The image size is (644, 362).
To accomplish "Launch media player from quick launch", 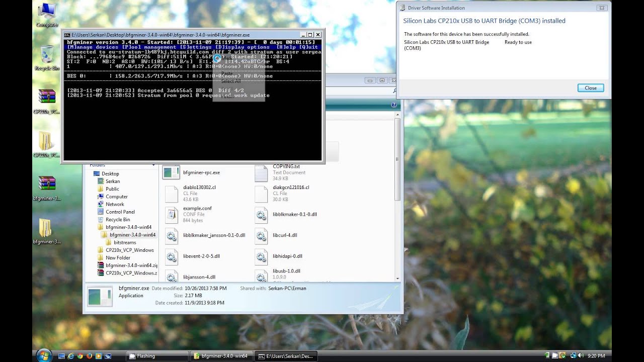I will [x=99, y=356].
